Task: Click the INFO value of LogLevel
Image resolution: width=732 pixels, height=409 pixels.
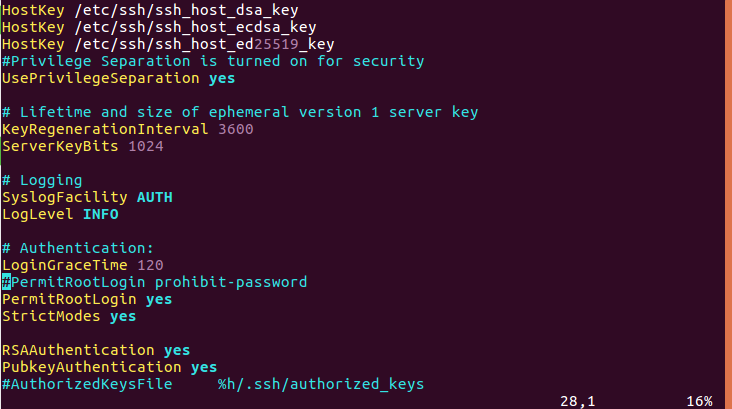Action: pos(101,214)
